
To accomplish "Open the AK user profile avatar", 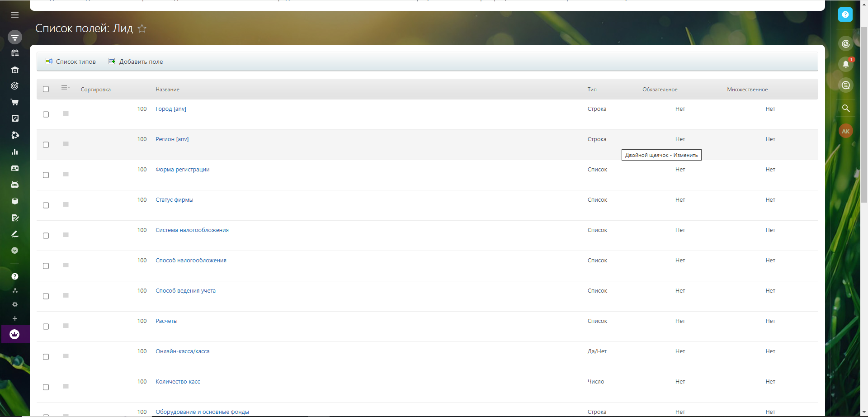I will click(845, 131).
